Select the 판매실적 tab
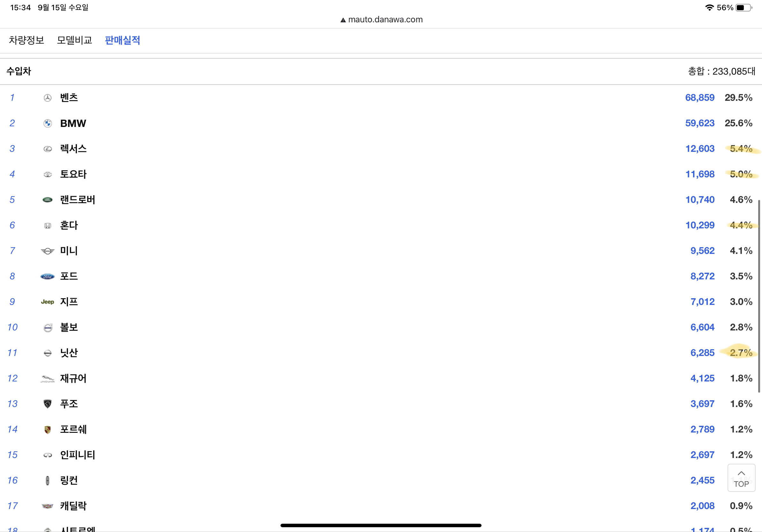Image resolution: width=762 pixels, height=532 pixels. tap(123, 40)
